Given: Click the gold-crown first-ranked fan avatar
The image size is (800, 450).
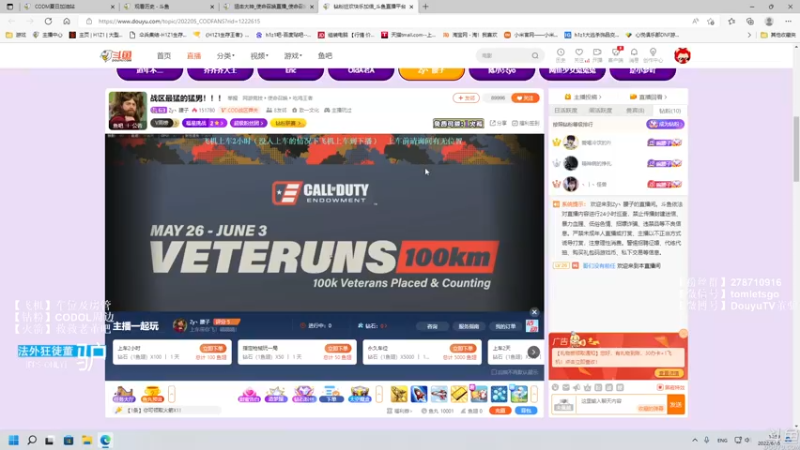Looking at the screenshot, I should [570, 142].
